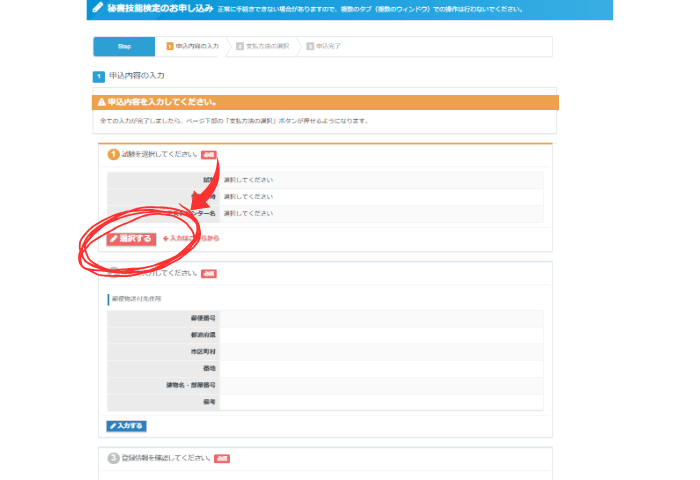Select the blue Step tab

click(124, 47)
